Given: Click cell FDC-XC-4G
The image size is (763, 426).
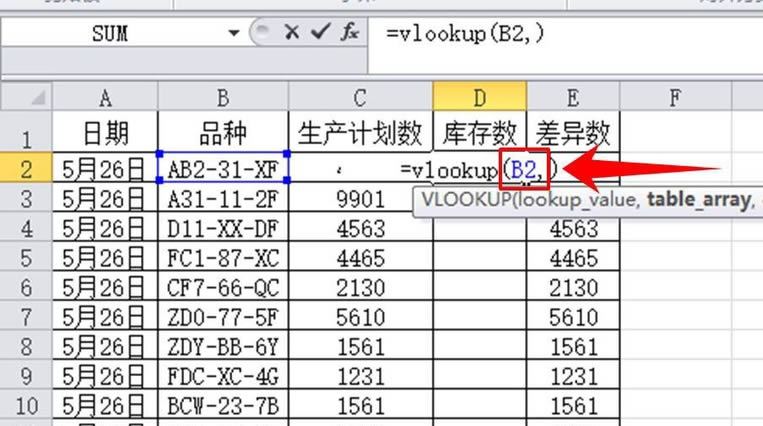Looking at the screenshot, I should (223, 376).
